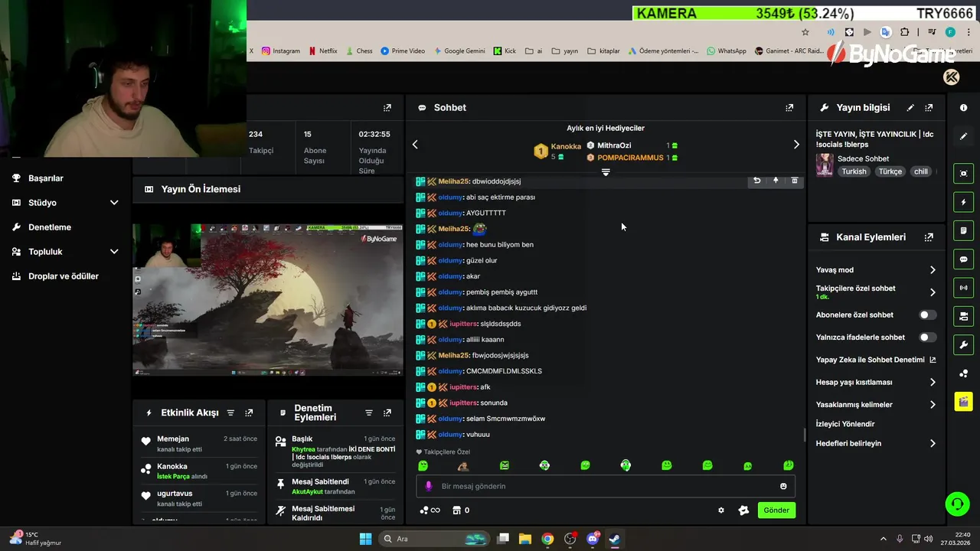Click the stream preview thumbnail
Image resolution: width=980 pixels, height=551 pixels.
click(x=268, y=299)
